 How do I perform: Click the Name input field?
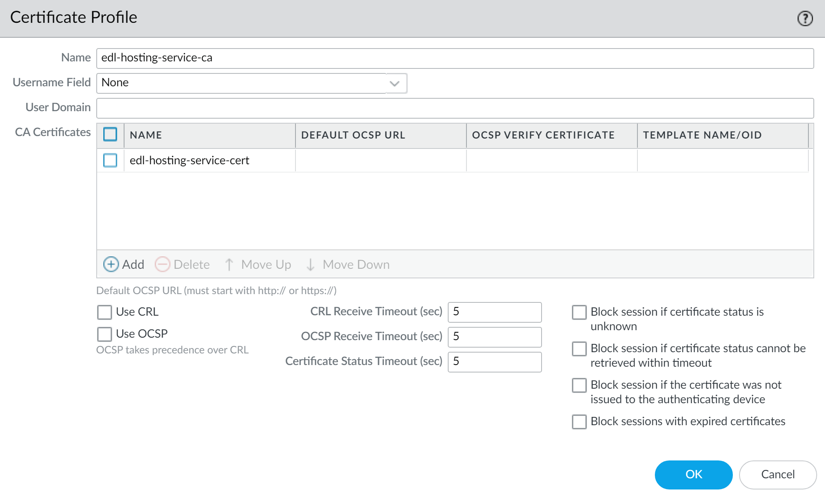pyautogui.click(x=454, y=58)
